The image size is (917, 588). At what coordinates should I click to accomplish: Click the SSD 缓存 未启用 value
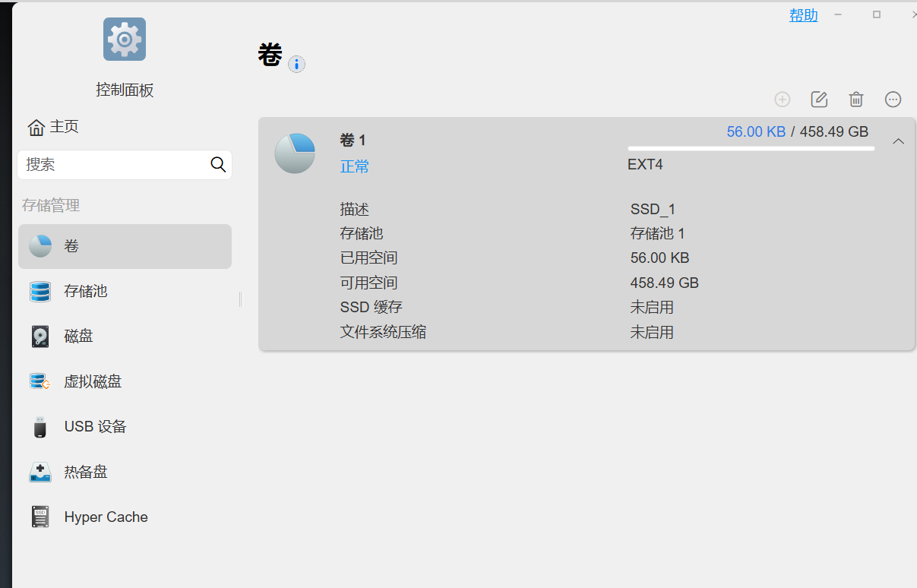[x=652, y=308]
